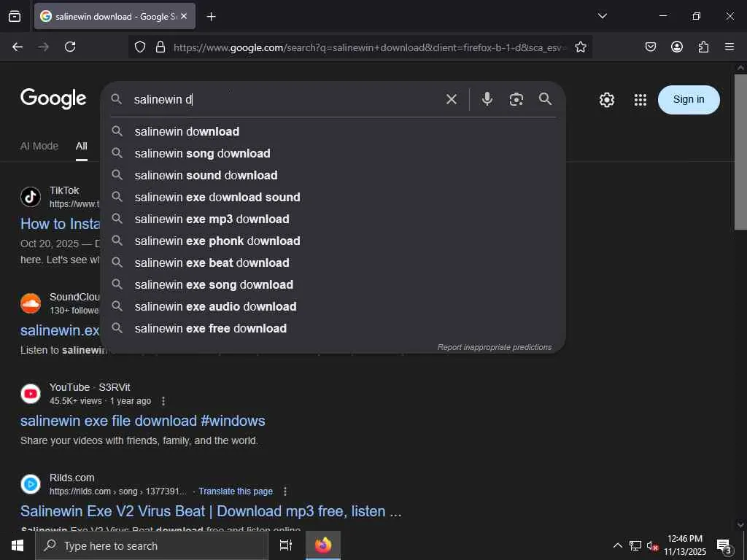Expand the list all tabs chevron
Viewport: 747px width, 560px height.
tap(602, 16)
